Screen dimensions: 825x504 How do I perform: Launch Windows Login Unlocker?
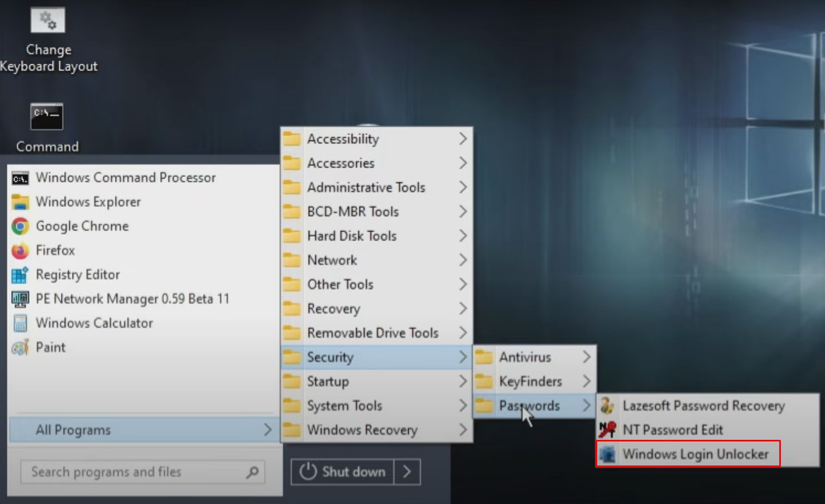696,454
